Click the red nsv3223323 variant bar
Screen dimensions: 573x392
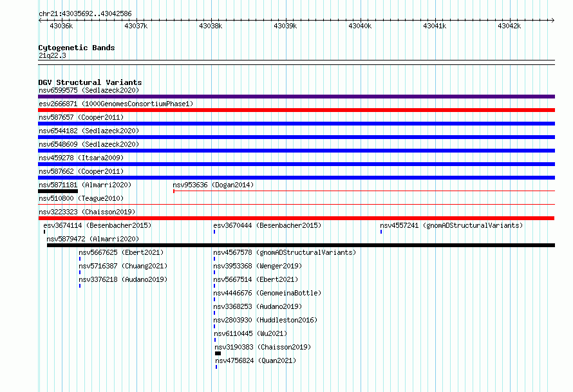click(x=296, y=218)
